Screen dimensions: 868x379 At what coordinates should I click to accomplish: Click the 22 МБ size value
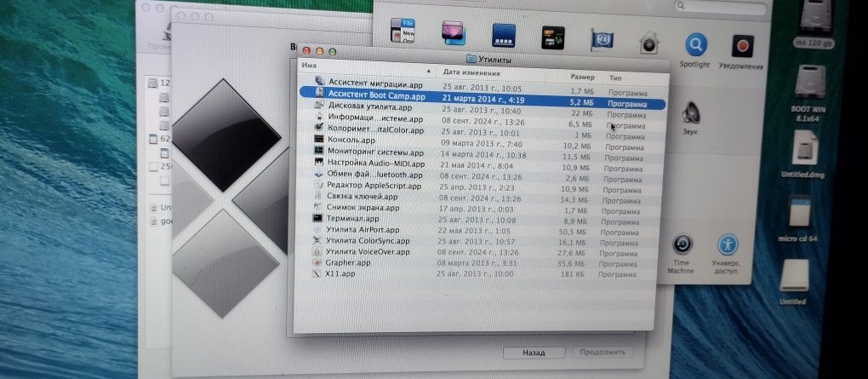[x=584, y=113]
